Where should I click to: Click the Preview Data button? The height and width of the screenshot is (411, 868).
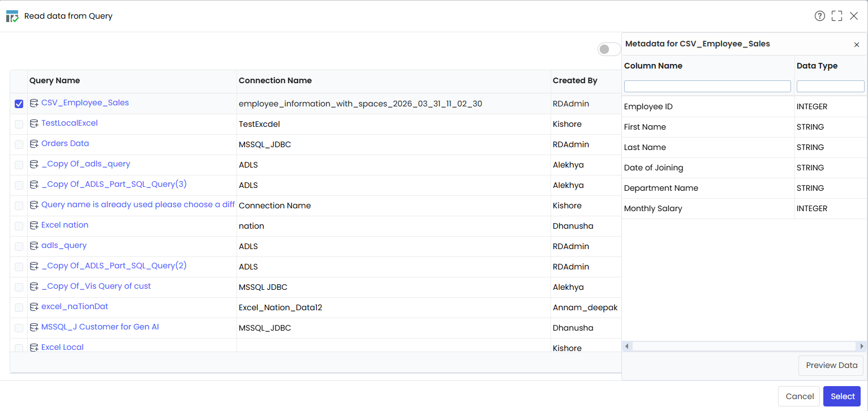(831, 365)
